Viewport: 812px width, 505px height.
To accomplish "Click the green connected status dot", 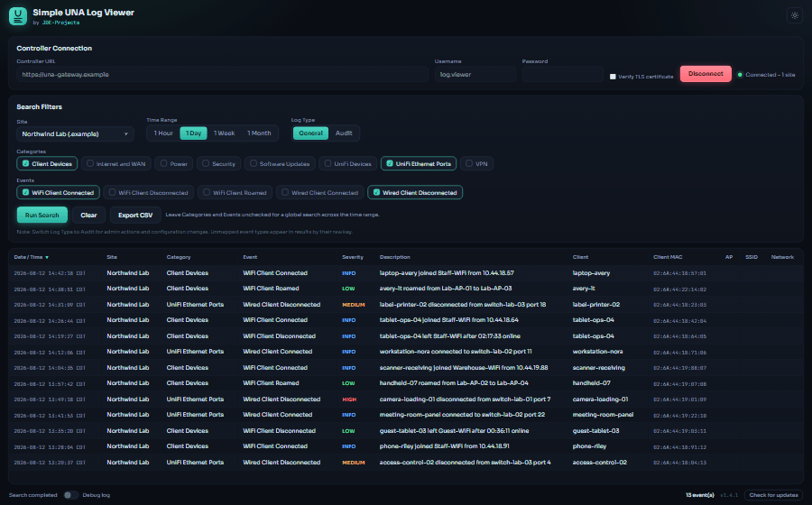I will point(740,75).
